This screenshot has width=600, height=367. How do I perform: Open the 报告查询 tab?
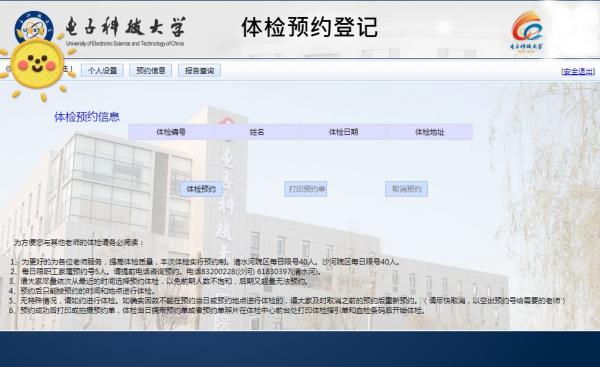pyautogui.click(x=199, y=70)
